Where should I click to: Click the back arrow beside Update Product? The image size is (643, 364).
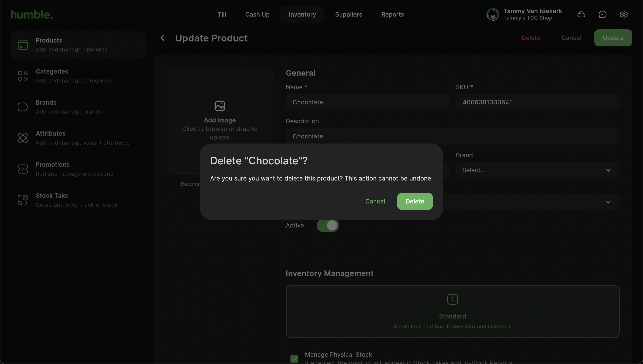point(162,38)
